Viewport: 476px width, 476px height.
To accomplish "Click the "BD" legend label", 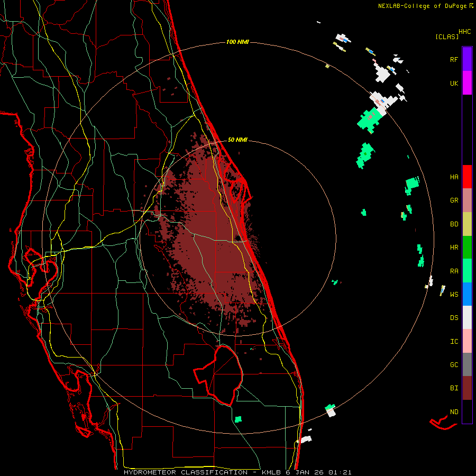I will click(454, 224).
